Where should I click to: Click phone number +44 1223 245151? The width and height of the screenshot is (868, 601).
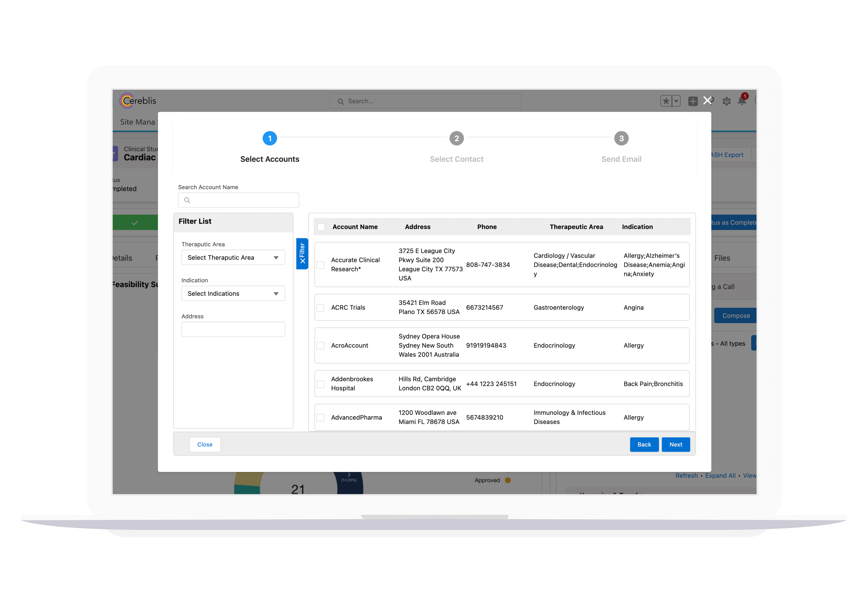(x=491, y=384)
